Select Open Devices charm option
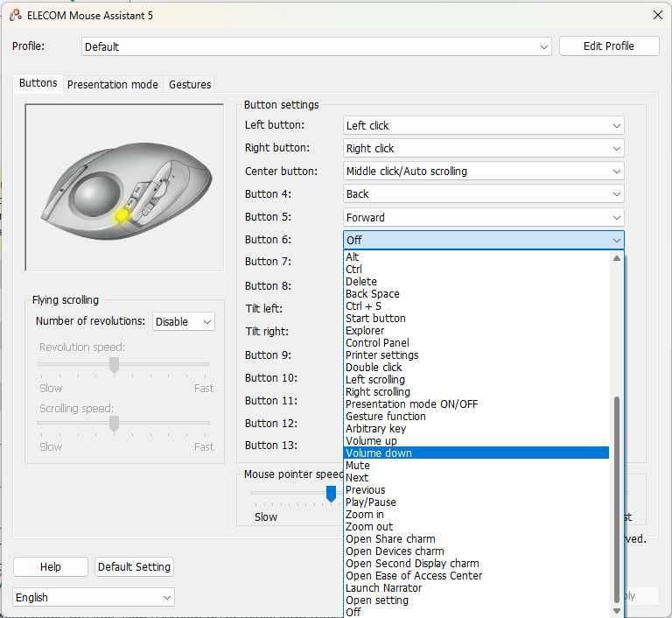 477,551
